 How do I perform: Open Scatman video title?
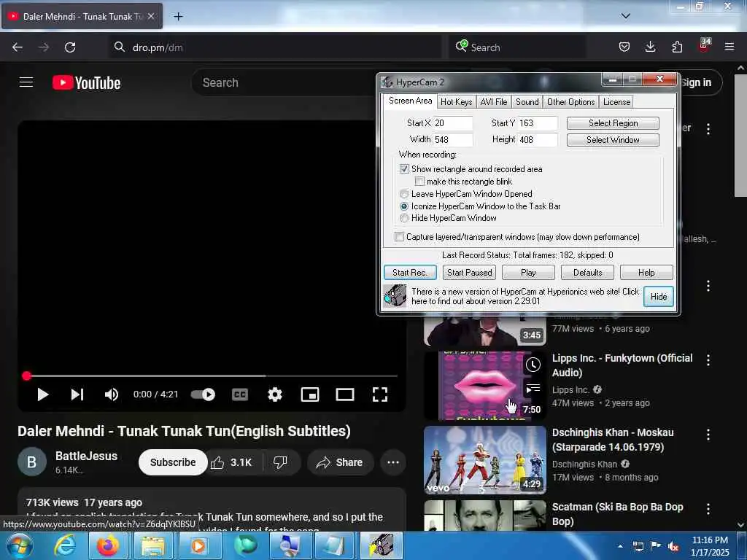pyautogui.click(x=617, y=514)
